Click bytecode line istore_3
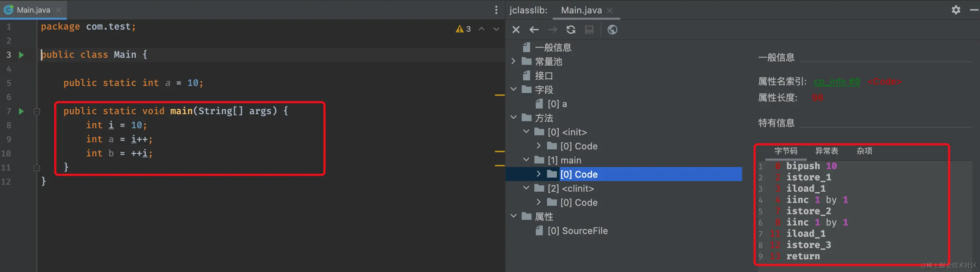980x272 pixels. pos(809,245)
